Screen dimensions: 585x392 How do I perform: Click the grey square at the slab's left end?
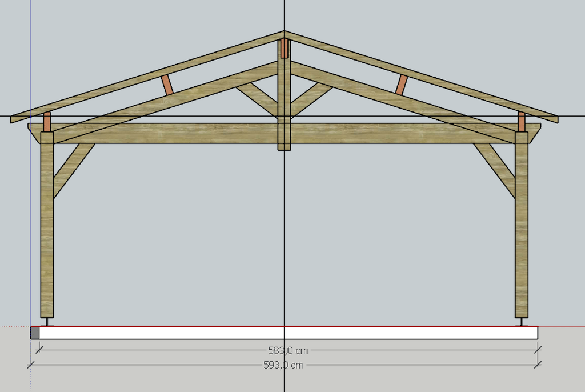pyautogui.click(x=35, y=333)
